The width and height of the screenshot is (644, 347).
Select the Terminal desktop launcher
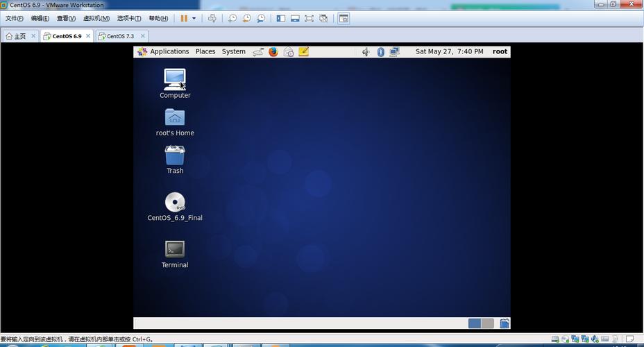click(175, 255)
